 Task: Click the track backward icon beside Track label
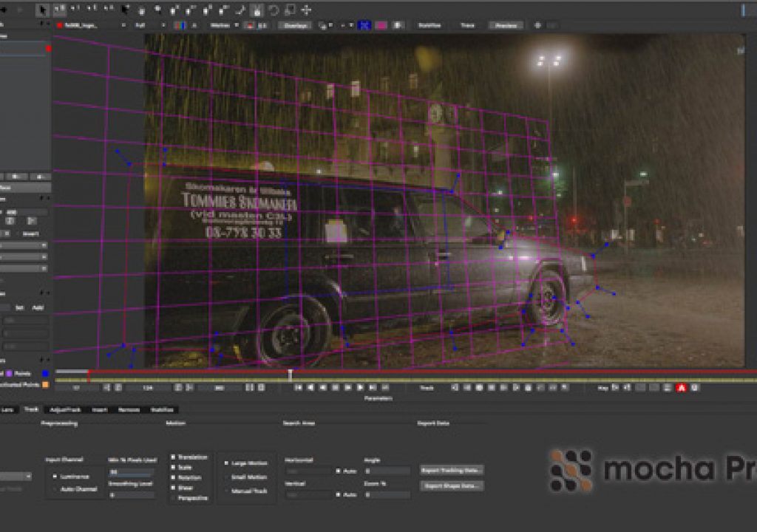coord(455,388)
